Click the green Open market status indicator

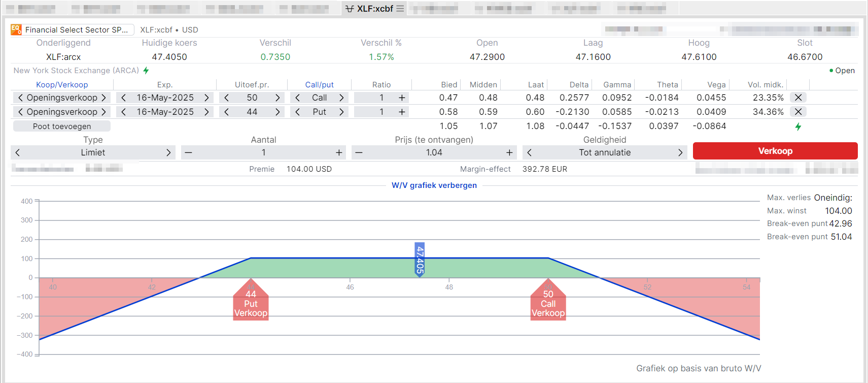coord(842,71)
